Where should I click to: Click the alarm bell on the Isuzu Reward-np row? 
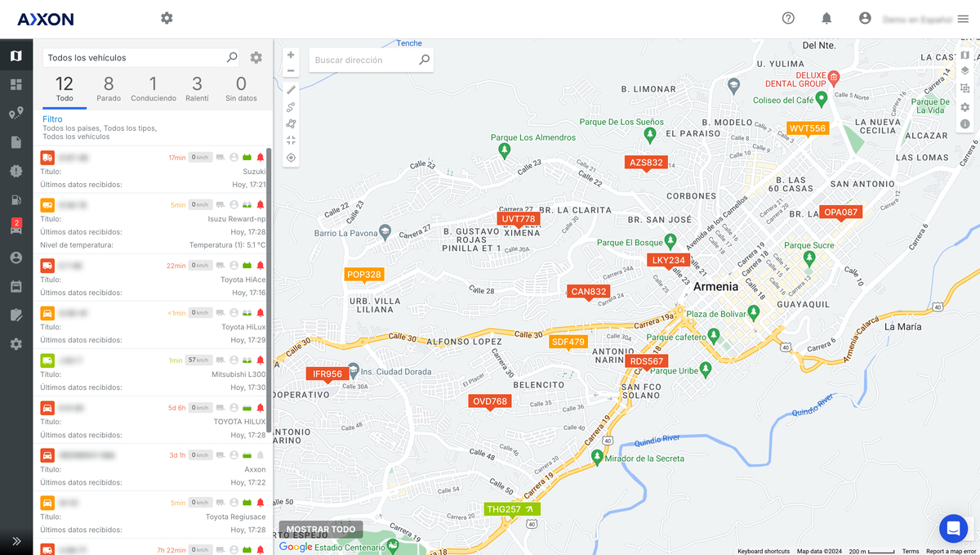tap(261, 204)
